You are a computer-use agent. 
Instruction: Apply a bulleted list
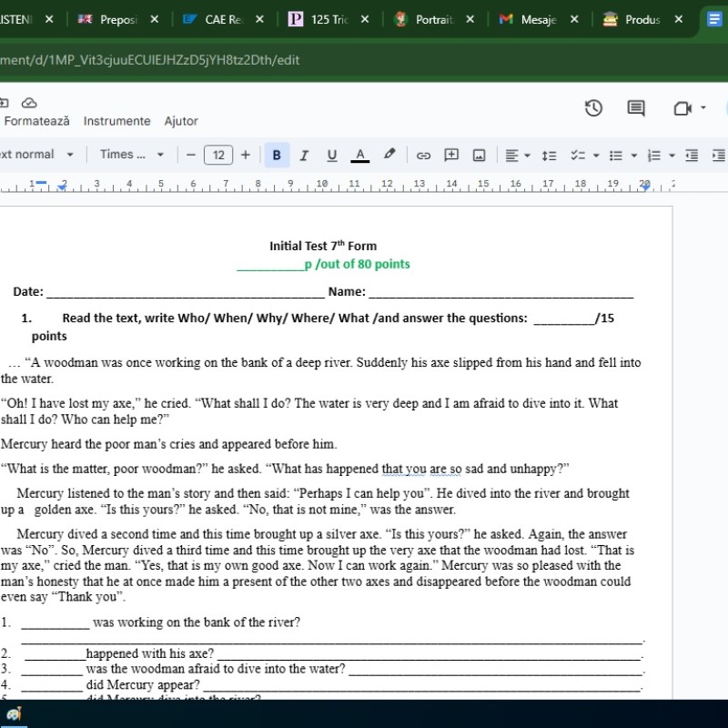coord(615,155)
